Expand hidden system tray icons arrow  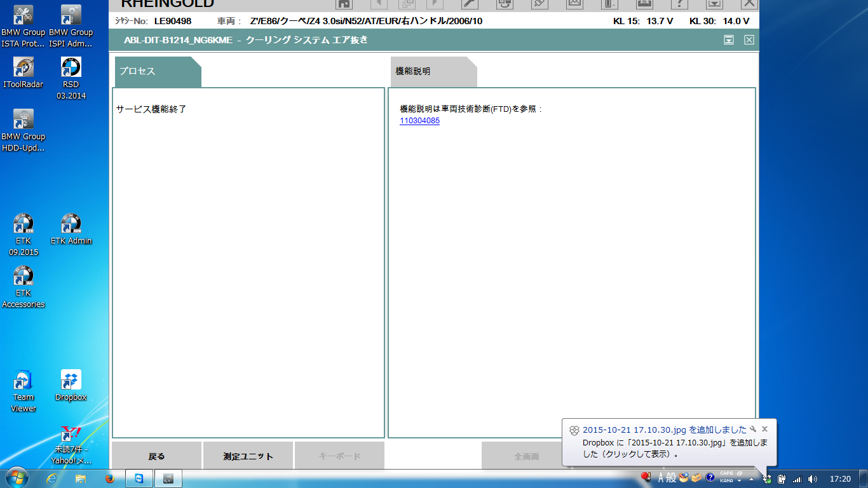(x=751, y=479)
